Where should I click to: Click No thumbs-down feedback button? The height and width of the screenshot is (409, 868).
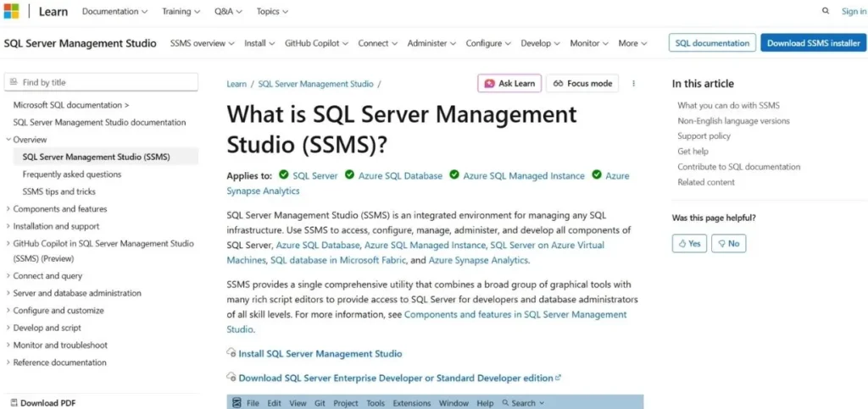(x=728, y=243)
